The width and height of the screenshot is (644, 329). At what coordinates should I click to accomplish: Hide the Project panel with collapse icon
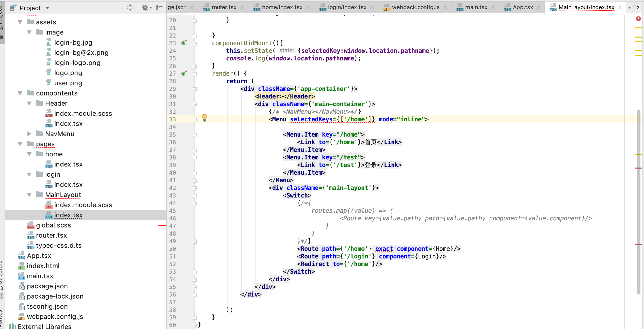159,8
